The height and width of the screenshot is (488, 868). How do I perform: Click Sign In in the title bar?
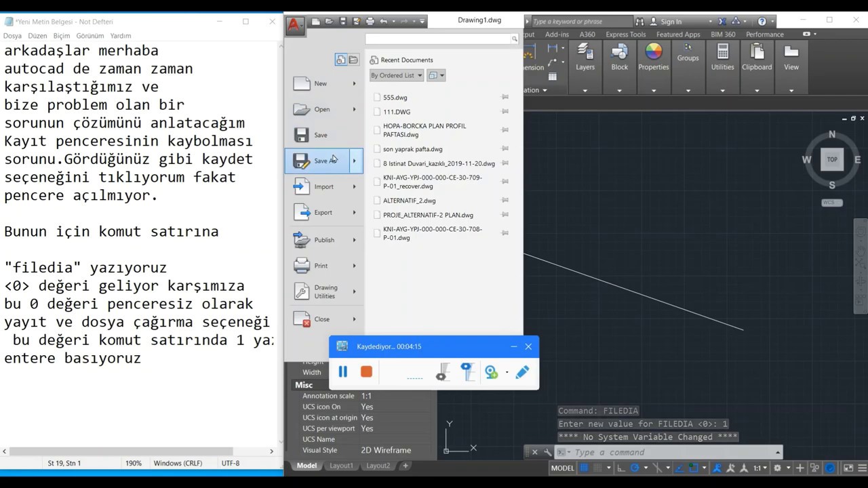click(671, 22)
